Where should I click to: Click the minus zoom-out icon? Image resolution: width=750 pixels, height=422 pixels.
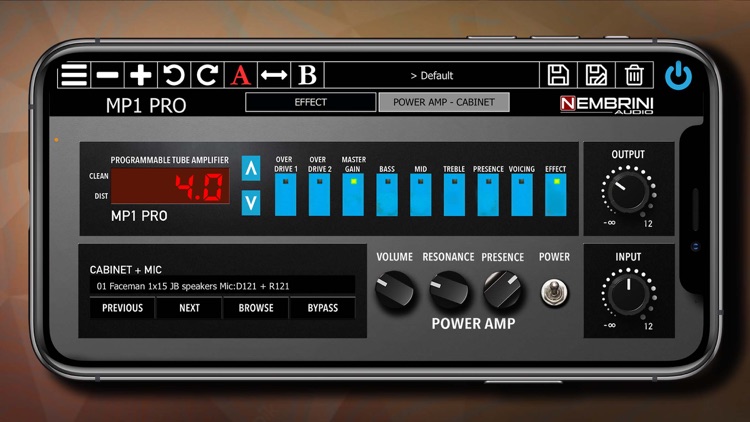coord(108,75)
